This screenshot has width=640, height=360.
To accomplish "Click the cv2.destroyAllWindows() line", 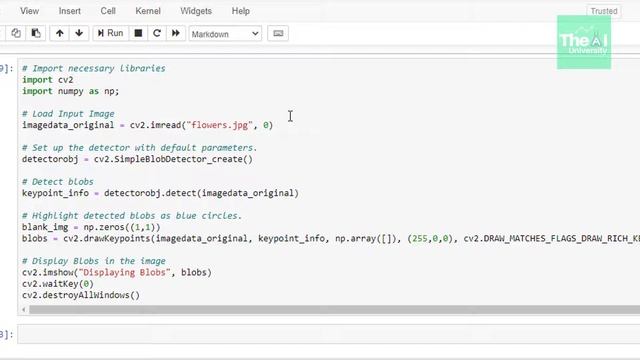I will click(x=81, y=295).
